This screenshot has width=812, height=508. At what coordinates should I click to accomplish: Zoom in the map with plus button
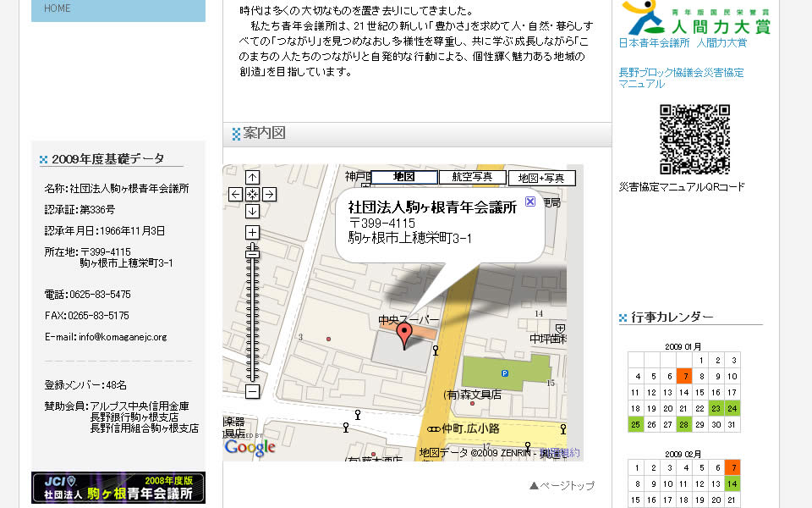(252, 233)
